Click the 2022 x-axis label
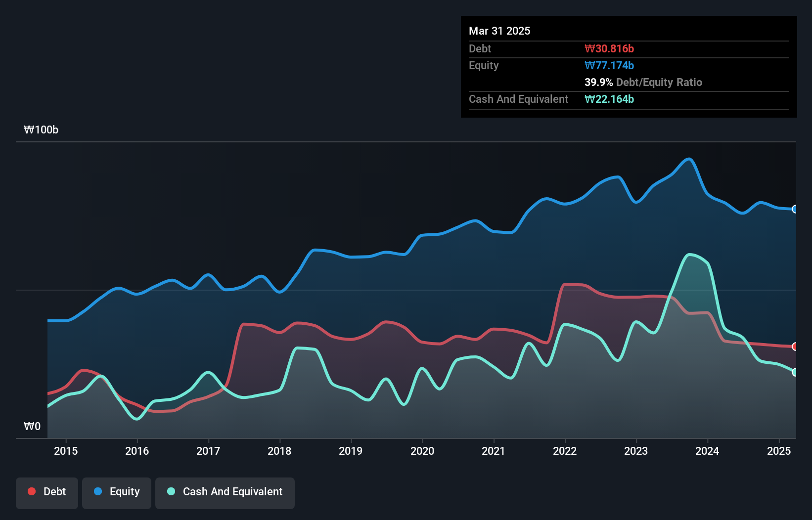Screen dimensions: 812x520 pyautogui.click(x=565, y=451)
